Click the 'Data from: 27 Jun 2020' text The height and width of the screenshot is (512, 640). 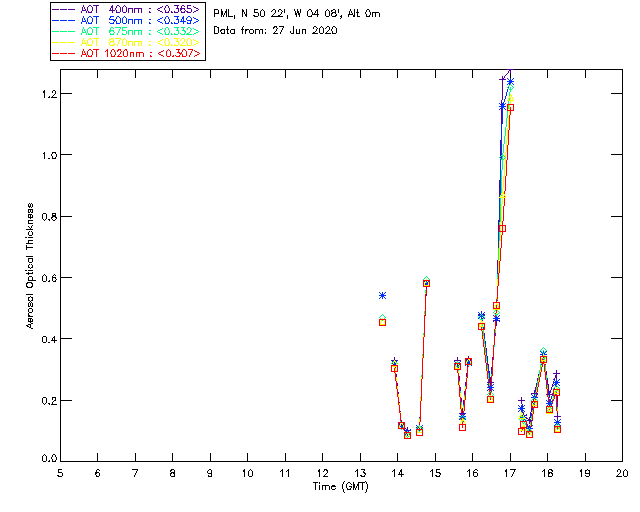[x=276, y=31]
